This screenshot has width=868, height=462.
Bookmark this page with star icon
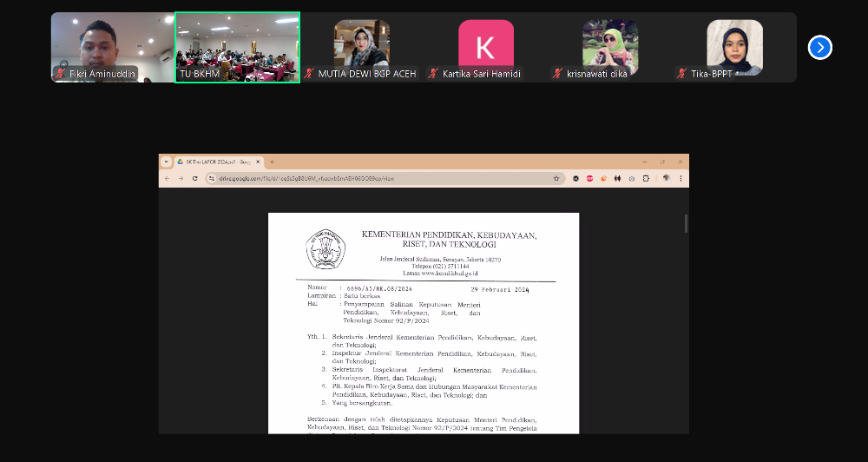[556, 178]
